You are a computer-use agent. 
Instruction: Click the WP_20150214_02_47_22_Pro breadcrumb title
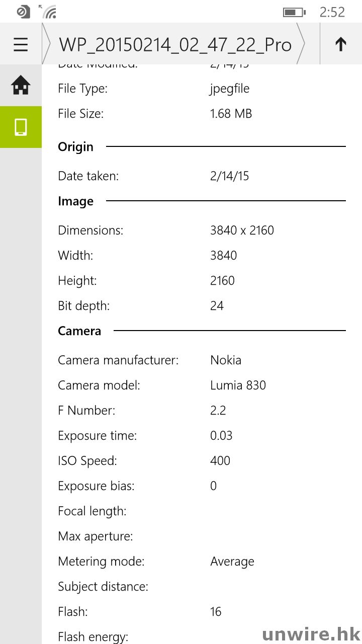pyautogui.click(x=175, y=45)
